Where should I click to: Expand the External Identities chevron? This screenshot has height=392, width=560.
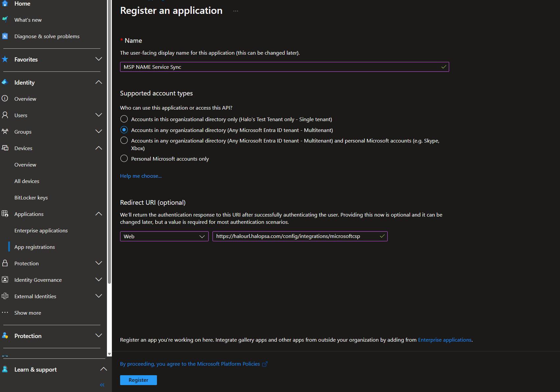(x=99, y=296)
